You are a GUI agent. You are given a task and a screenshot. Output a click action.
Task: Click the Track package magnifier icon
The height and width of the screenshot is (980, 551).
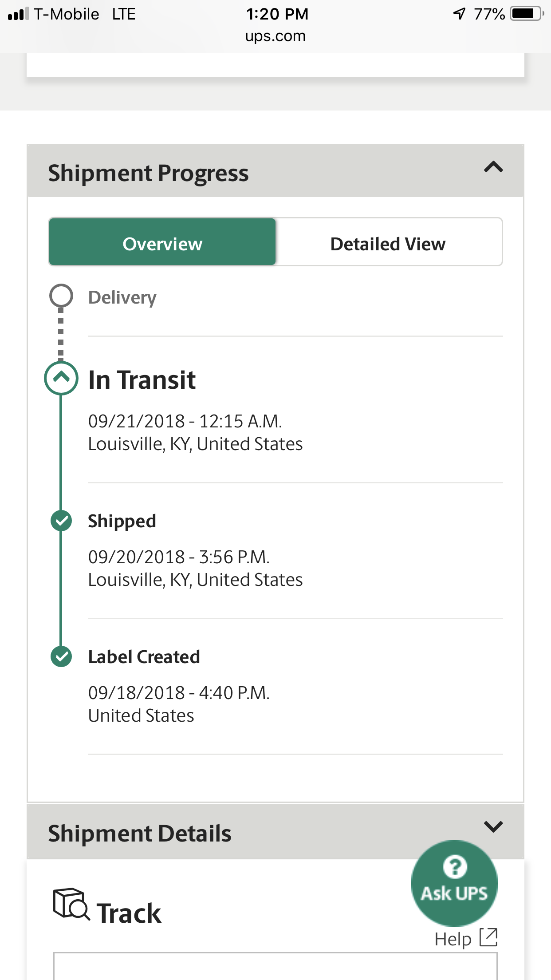pos(71,904)
